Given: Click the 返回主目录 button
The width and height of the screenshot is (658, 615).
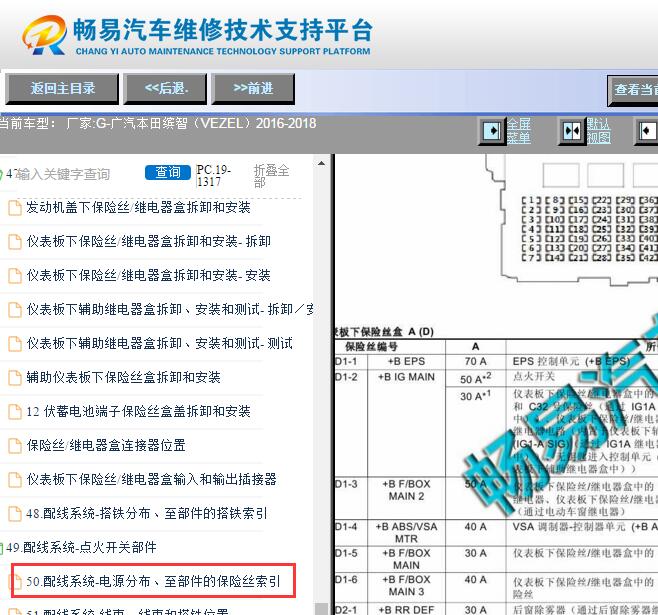Looking at the screenshot, I should coord(62,89).
